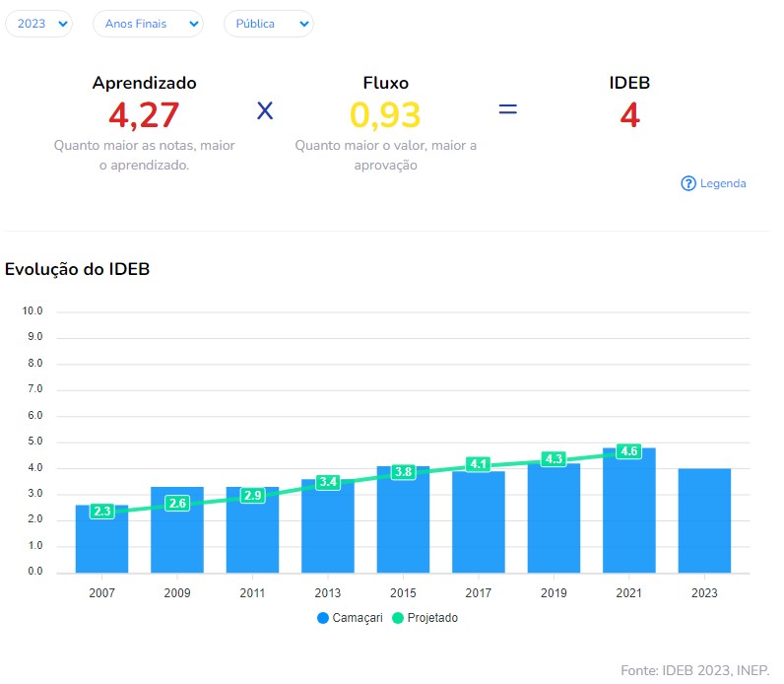Toggle the Camaçari series in chart legend

[350, 618]
